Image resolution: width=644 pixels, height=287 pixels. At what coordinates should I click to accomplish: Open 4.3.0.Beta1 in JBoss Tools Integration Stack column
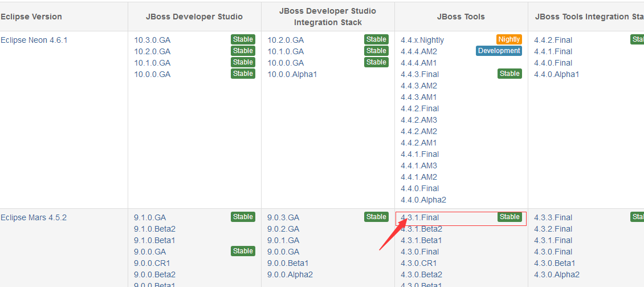[555, 263]
